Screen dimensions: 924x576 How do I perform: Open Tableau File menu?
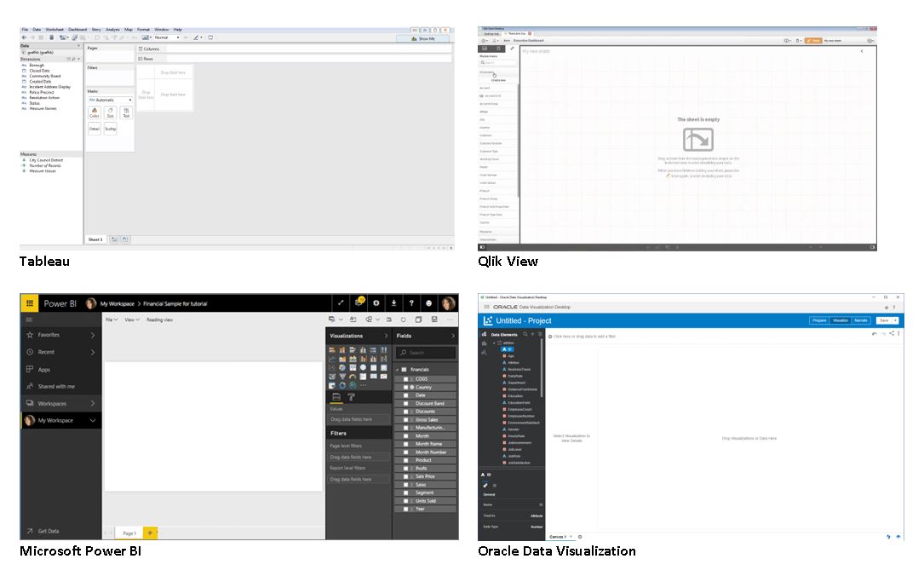pos(25,30)
